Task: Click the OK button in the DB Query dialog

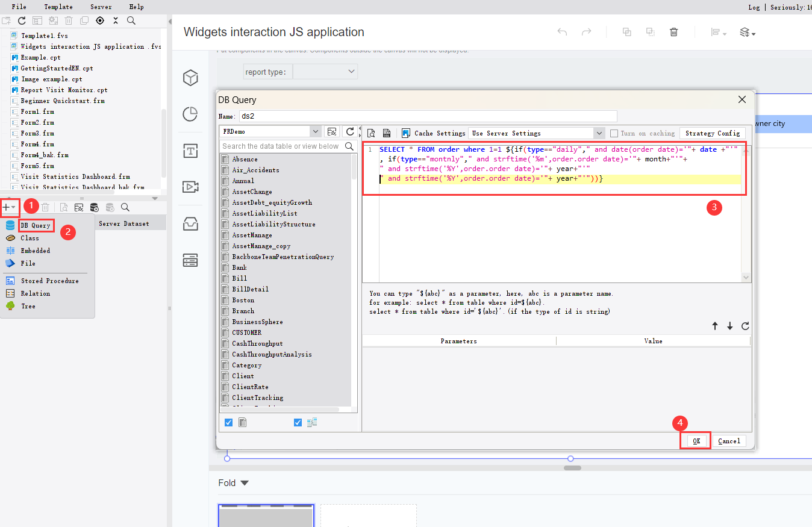Action: pos(695,440)
